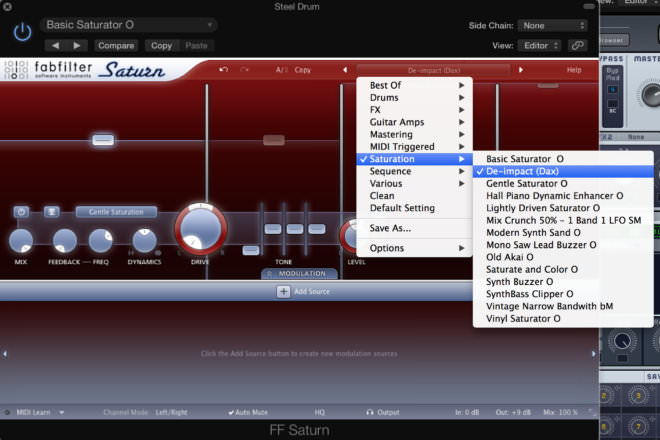Toggle the A/B state button

[x=280, y=70]
